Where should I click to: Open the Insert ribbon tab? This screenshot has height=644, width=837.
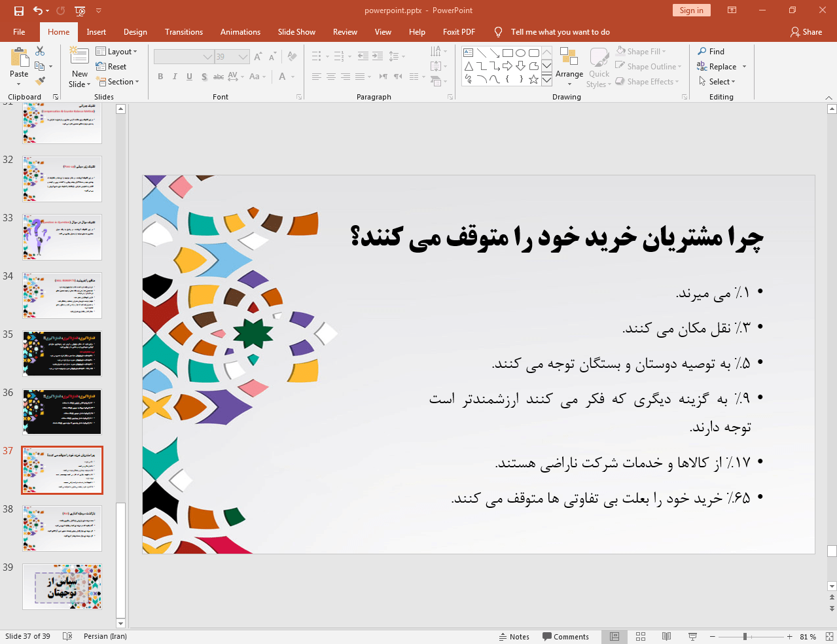tap(96, 31)
